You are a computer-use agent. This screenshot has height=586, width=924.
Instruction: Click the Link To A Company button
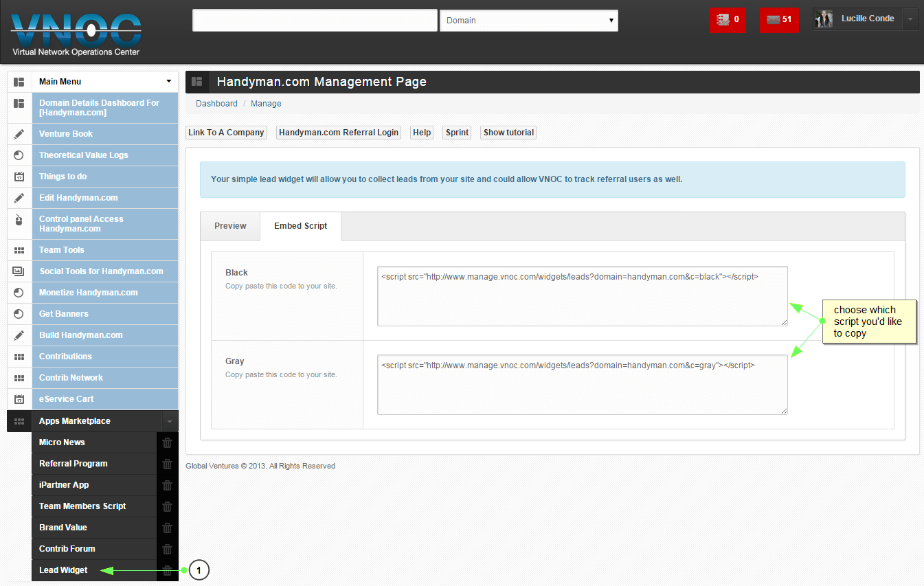point(227,133)
